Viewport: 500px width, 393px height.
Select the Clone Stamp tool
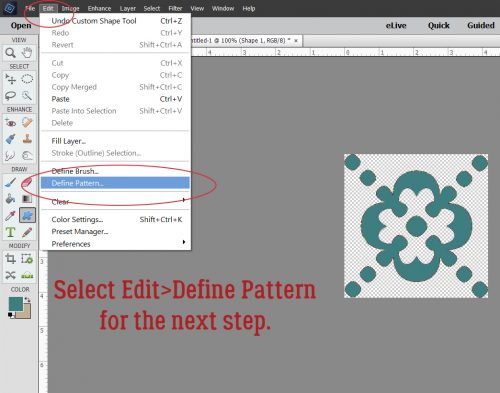pyautogui.click(x=27, y=139)
